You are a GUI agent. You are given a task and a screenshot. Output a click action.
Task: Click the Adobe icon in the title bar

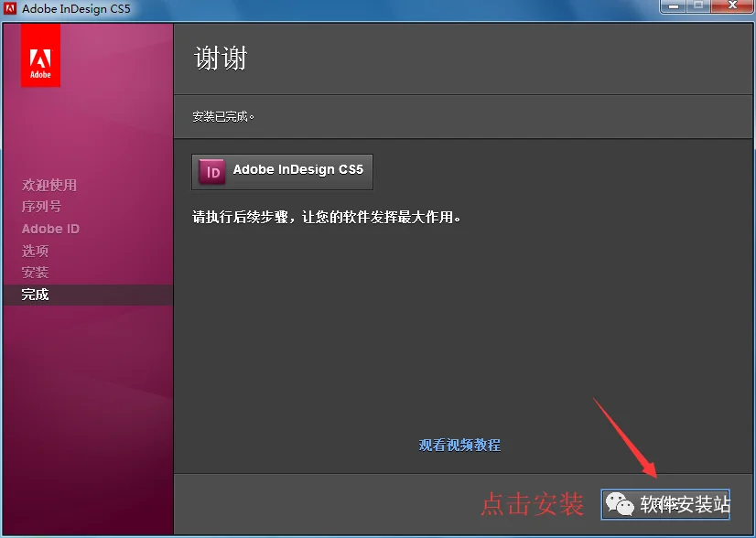point(10,8)
